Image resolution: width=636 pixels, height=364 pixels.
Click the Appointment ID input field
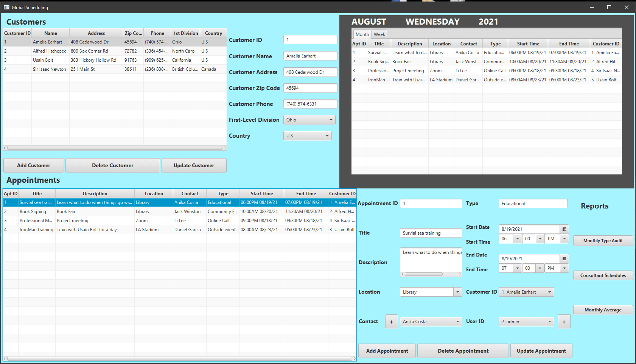point(431,204)
